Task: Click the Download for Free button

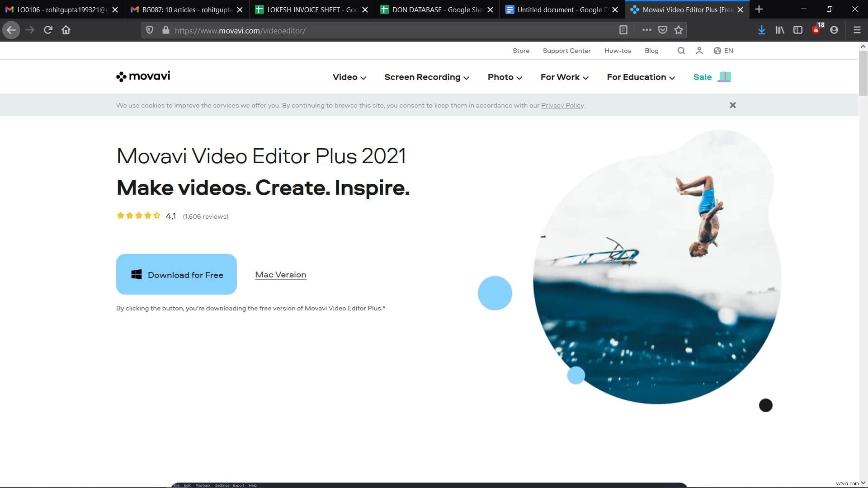Action: [x=176, y=274]
